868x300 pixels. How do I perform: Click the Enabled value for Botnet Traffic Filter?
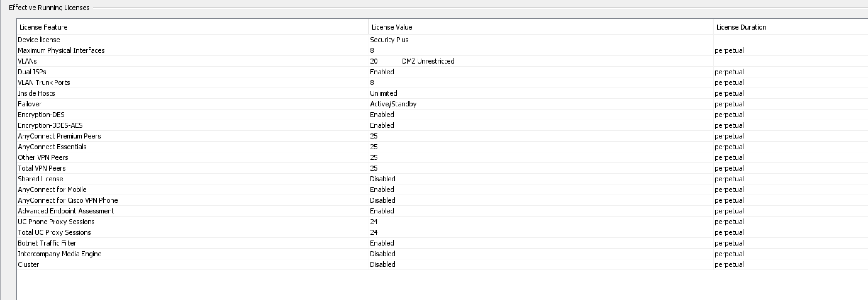tap(382, 243)
